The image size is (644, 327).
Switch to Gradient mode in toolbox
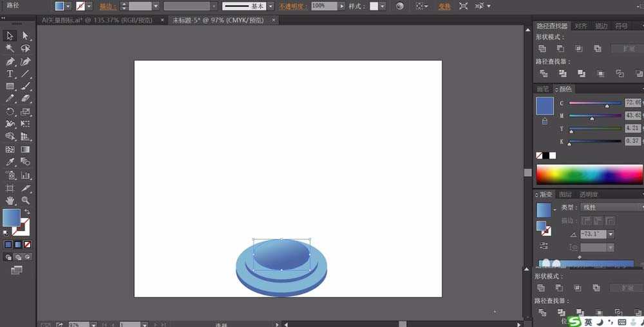[17, 245]
